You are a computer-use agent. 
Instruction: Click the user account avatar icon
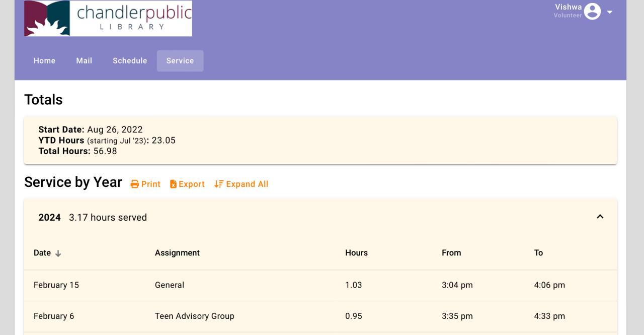tap(592, 11)
